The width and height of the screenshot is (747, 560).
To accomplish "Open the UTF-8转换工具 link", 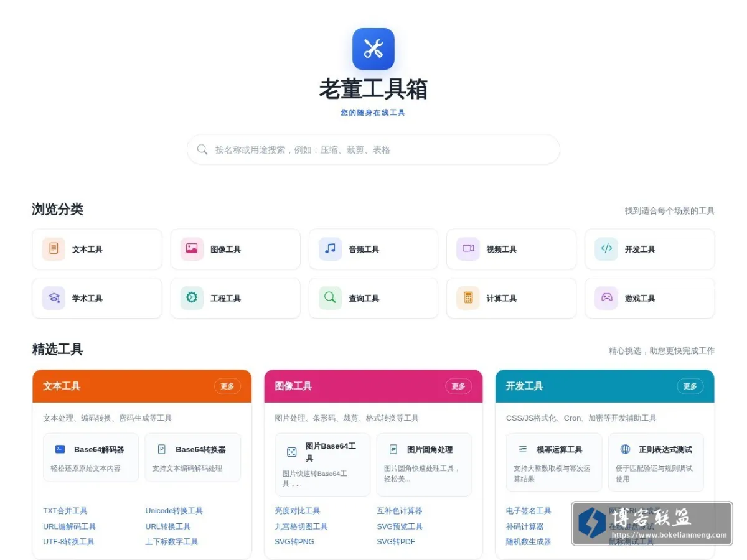I will tap(68, 542).
